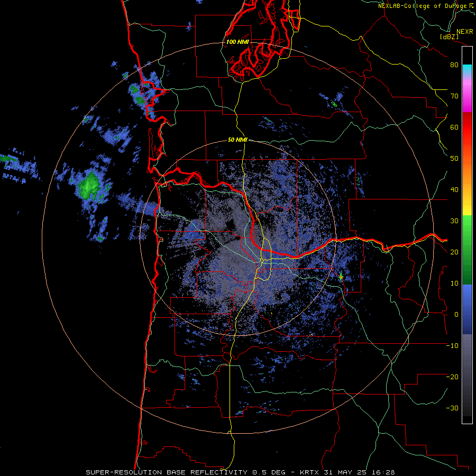Click the -30 value on the dBZ scale
Image resolution: width=476 pixels, height=476 pixels.
(452, 408)
